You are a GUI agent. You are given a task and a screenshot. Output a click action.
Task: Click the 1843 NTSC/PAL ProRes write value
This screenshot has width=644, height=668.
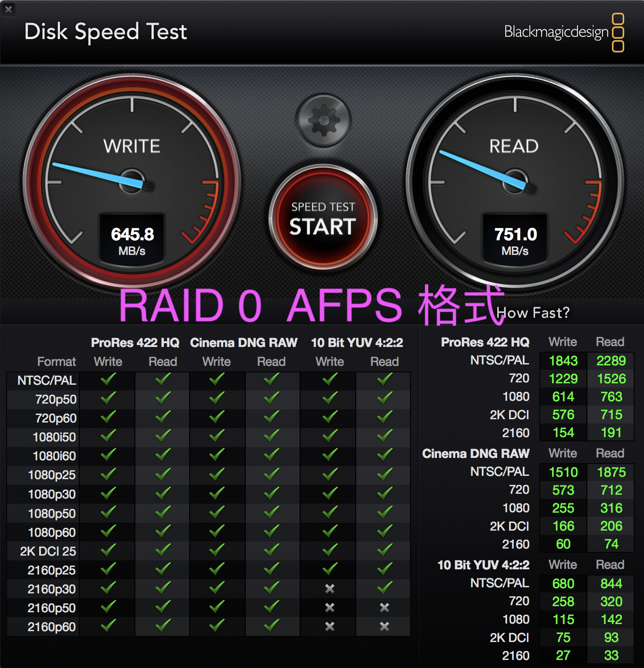tap(563, 361)
